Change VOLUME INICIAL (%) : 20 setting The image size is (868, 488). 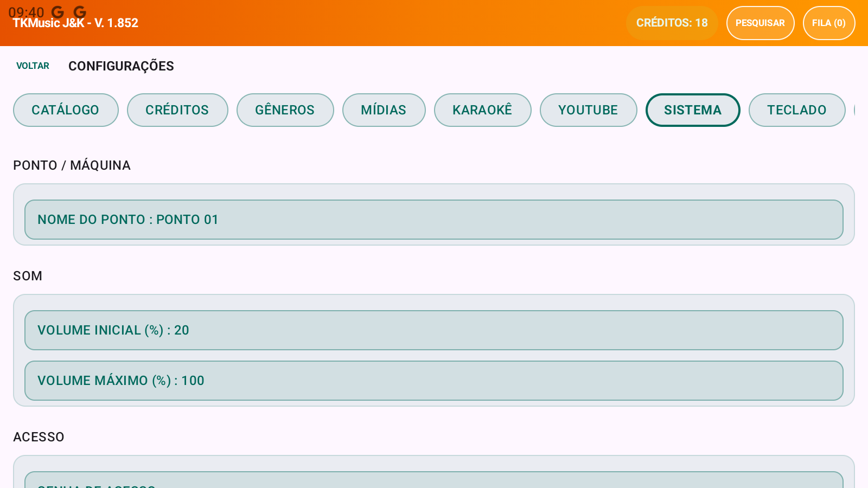click(434, 330)
